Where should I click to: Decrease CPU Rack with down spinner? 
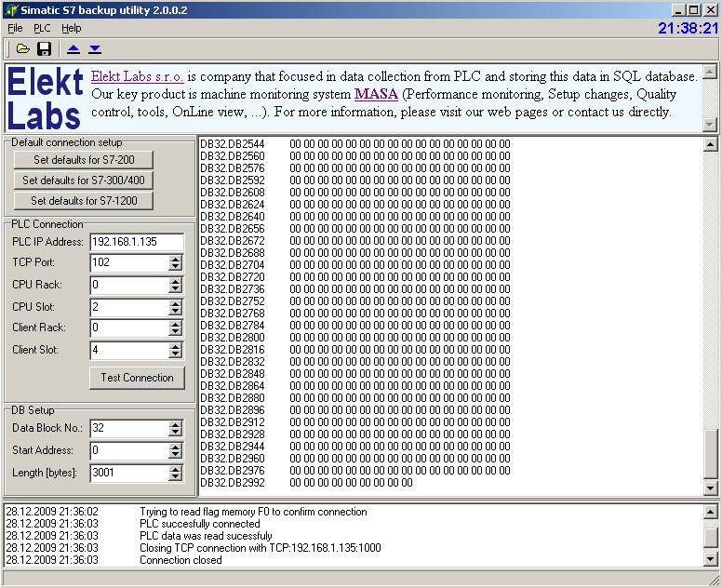coord(175,288)
